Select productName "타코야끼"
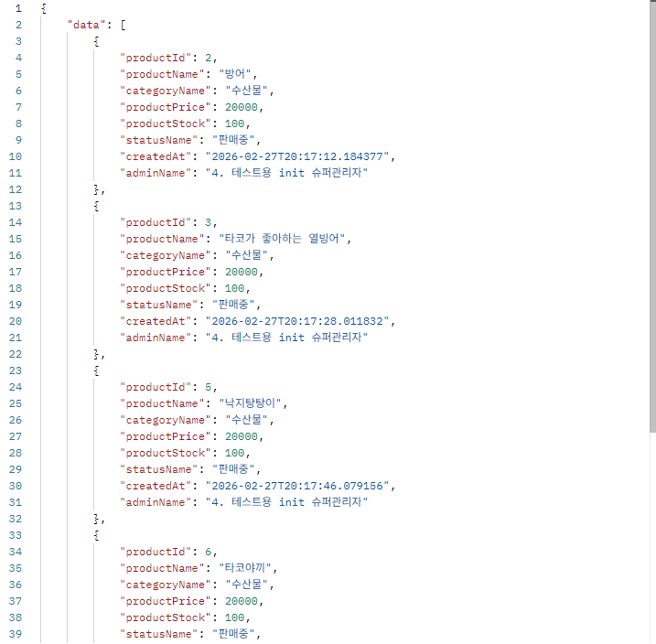656x644 pixels. coord(245,568)
